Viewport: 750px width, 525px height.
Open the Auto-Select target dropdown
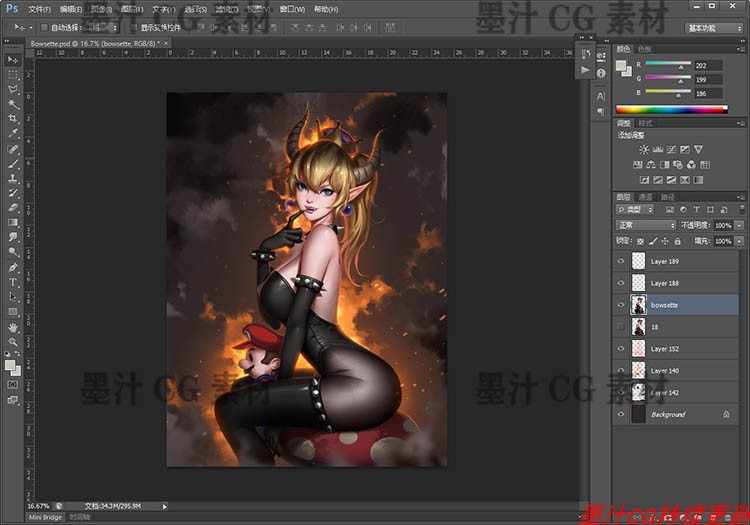[100, 28]
